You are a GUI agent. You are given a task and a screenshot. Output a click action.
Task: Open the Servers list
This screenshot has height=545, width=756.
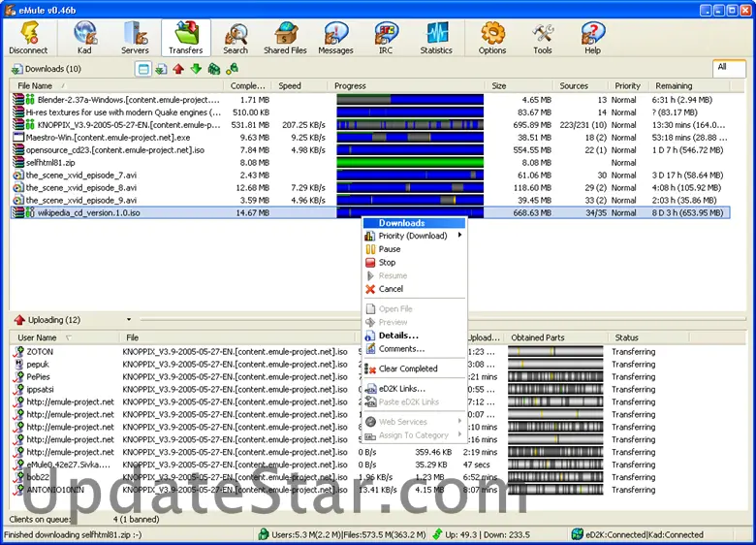coord(135,38)
